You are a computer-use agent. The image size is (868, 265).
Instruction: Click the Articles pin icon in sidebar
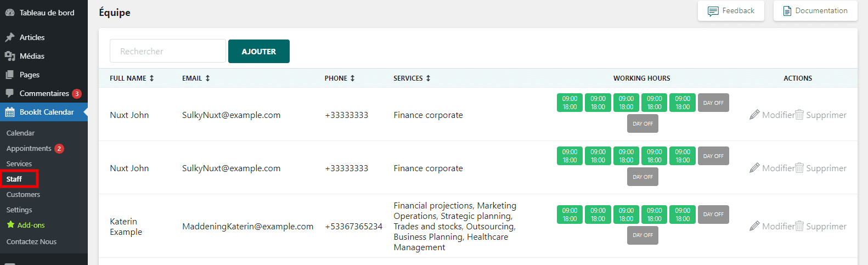(x=10, y=37)
